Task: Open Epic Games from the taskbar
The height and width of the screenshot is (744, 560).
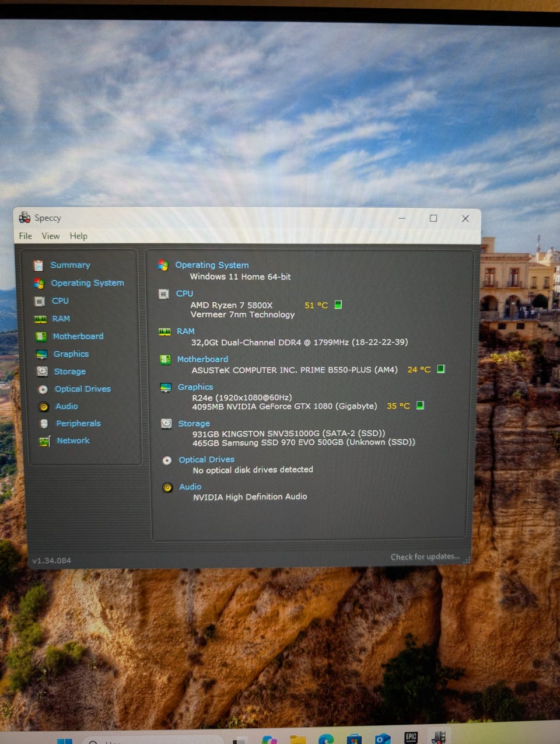Action: [411, 737]
